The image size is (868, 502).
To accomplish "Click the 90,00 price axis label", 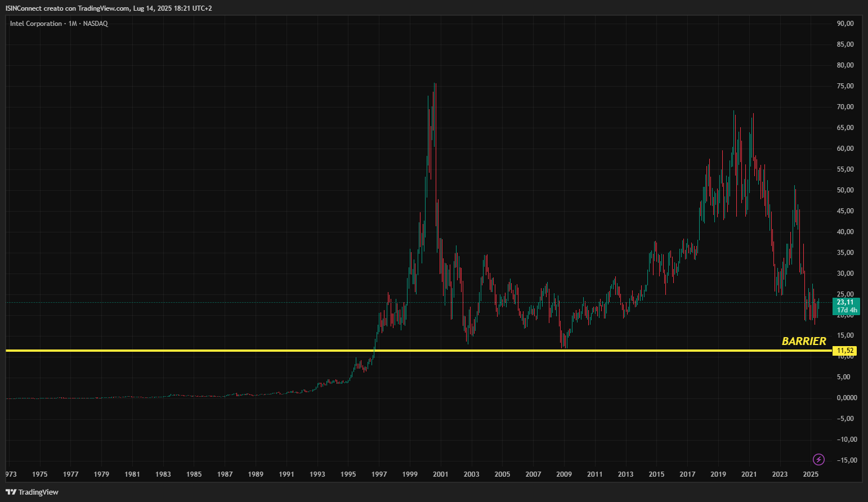I will point(845,24).
